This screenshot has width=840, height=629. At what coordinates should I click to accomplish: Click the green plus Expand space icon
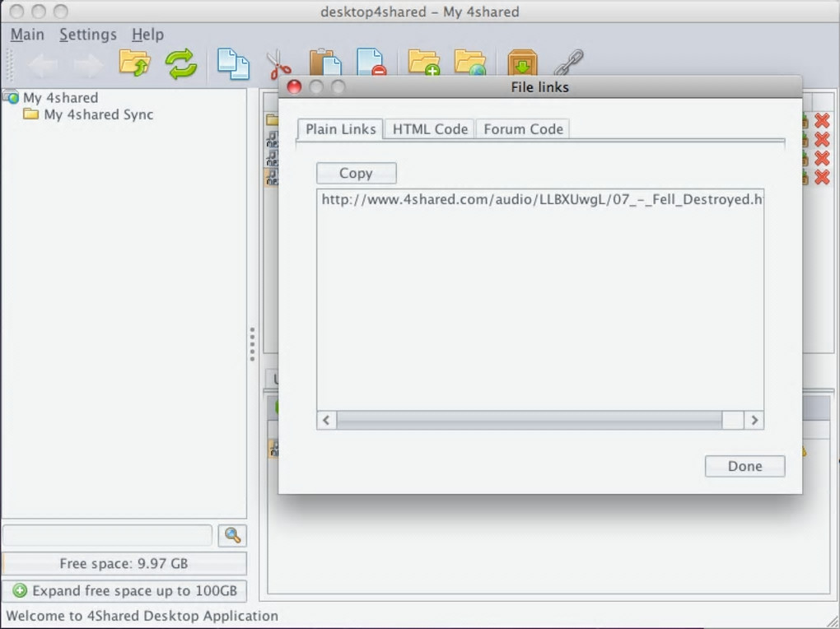[20, 590]
